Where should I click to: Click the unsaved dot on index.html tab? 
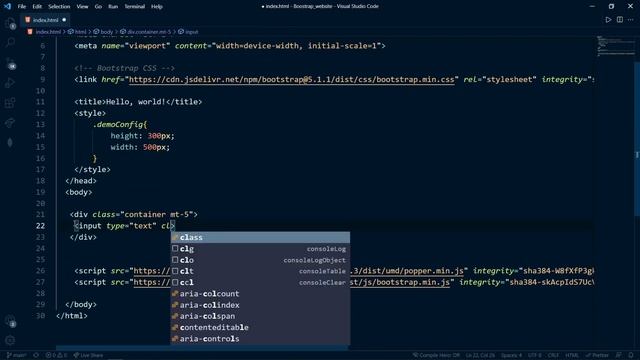[64, 20]
